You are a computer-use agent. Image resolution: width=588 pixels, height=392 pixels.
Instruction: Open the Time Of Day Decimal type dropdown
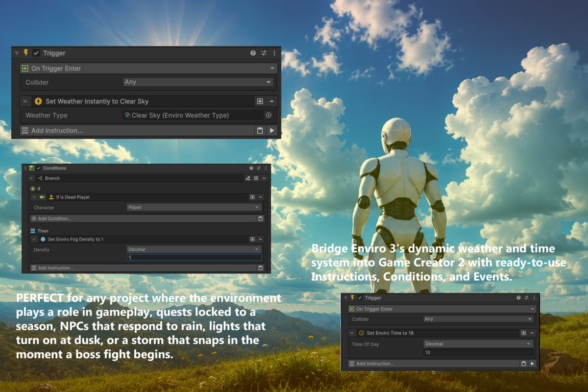pyautogui.click(x=479, y=344)
